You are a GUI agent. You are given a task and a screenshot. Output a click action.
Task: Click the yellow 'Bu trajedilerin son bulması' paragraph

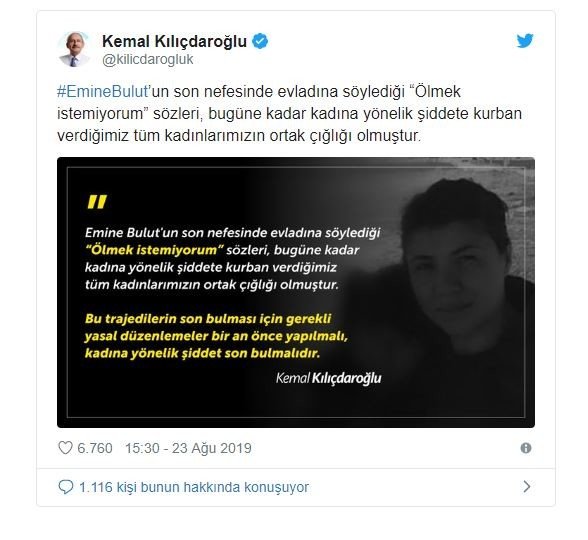[x=216, y=336]
